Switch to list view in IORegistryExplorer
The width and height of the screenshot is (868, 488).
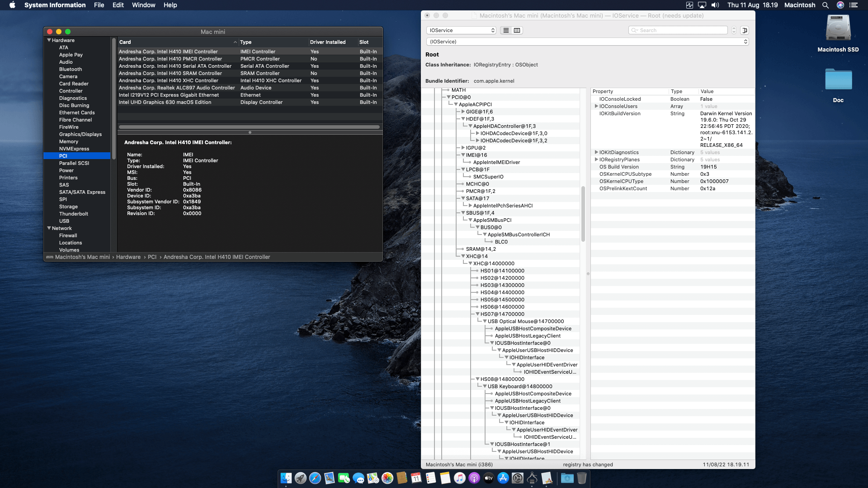pyautogui.click(x=506, y=30)
